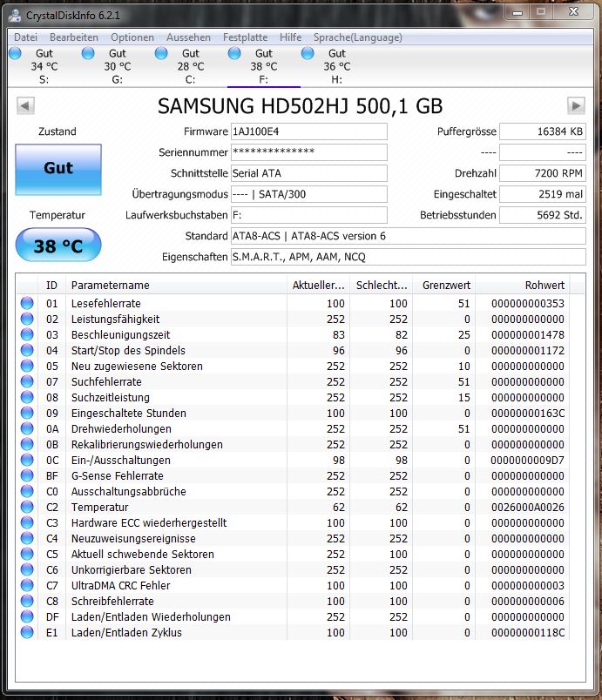Click status orb for Hardware ECC wiederhergestellt
This screenshot has width=602, height=700.
(x=27, y=522)
